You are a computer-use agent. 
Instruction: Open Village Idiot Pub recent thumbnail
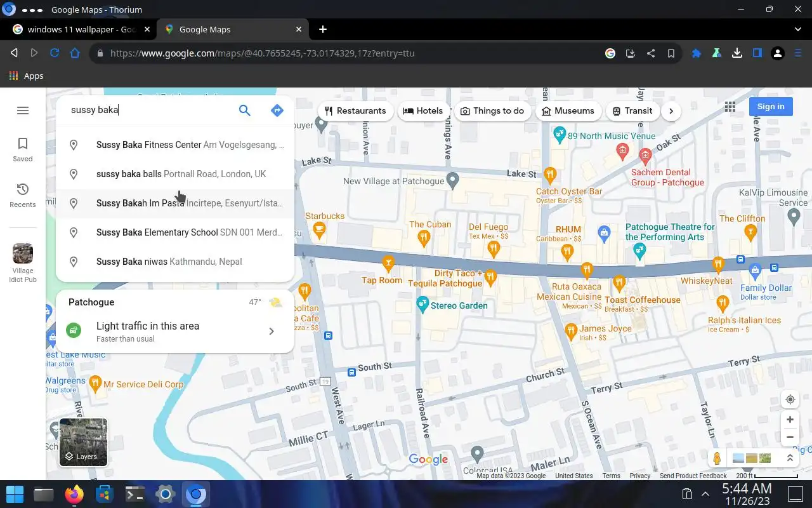click(23, 263)
